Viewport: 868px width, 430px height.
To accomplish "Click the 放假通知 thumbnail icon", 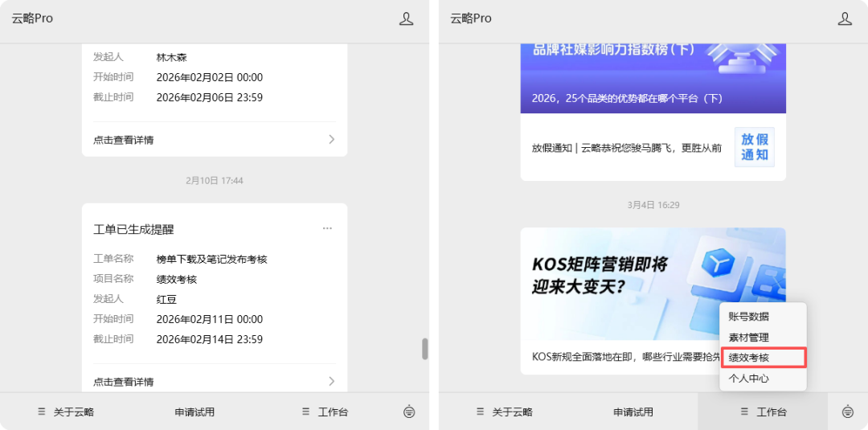I will point(754,147).
